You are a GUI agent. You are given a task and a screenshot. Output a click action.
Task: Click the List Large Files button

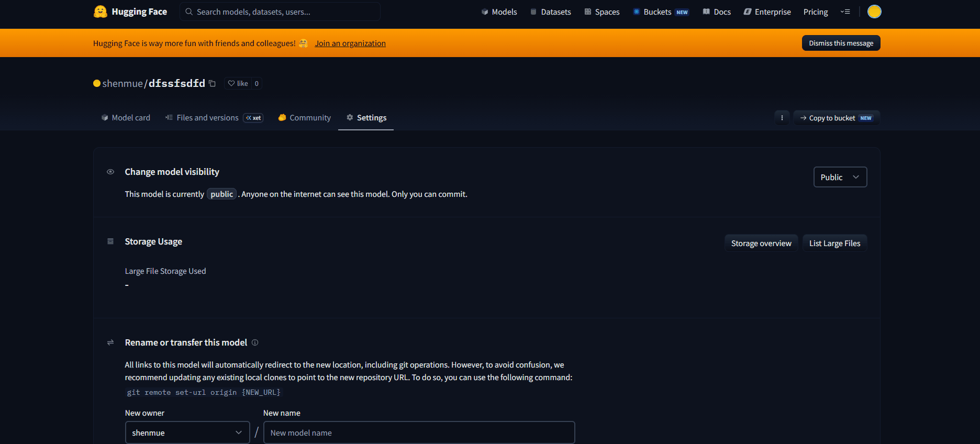[x=834, y=243]
